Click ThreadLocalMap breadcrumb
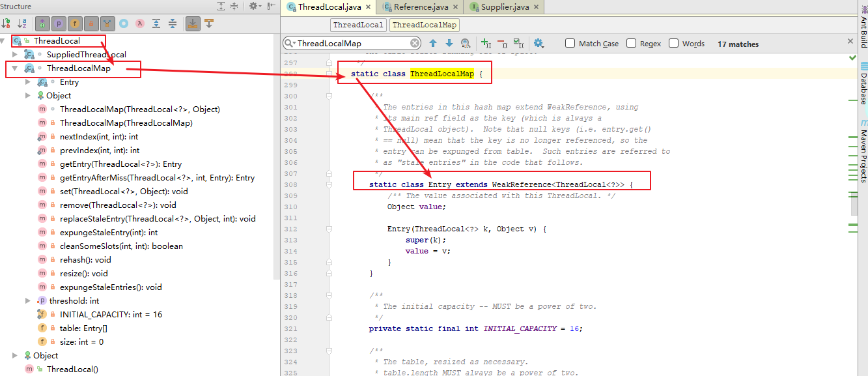Viewport: 868px width, 376px height. point(425,25)
